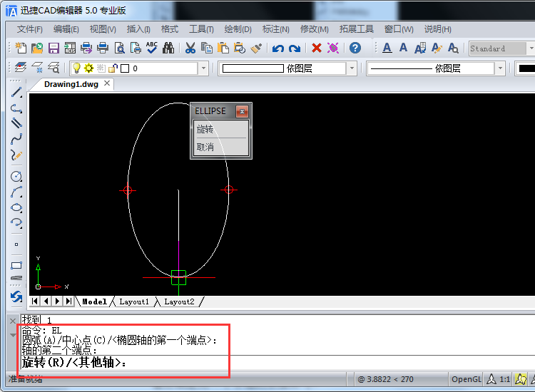
Task: Switch to the Layout1 tab
Action: [134, 301]
